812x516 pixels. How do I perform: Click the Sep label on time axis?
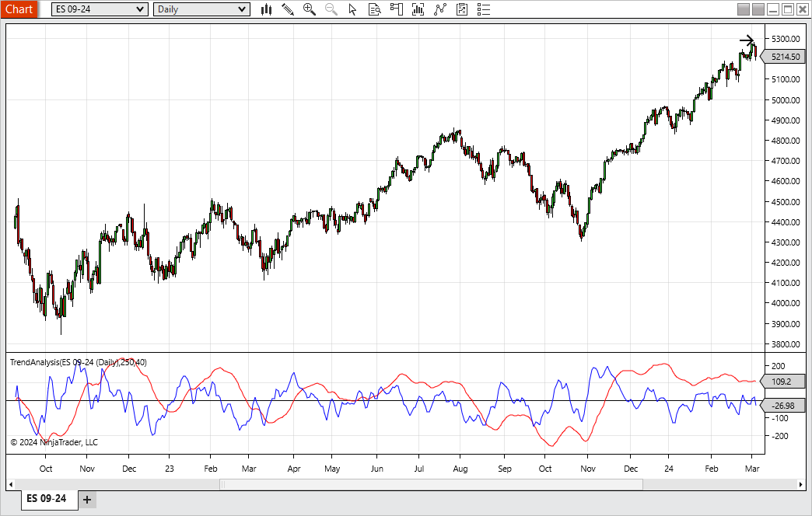pyautogui.click(x=505, y=469)
